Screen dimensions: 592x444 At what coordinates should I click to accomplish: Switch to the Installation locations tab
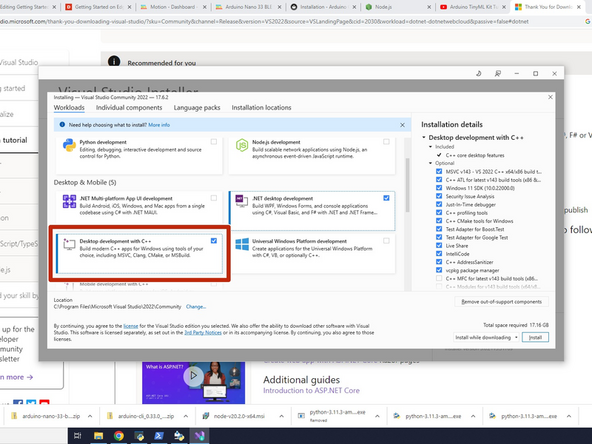pyautogui.click(x=261, y=108)
